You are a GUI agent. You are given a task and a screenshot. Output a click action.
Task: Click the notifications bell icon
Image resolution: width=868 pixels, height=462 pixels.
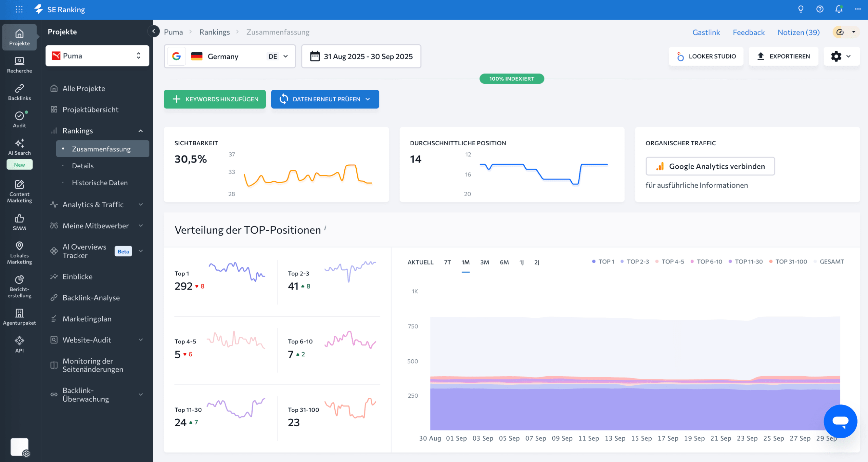point(839,9)
